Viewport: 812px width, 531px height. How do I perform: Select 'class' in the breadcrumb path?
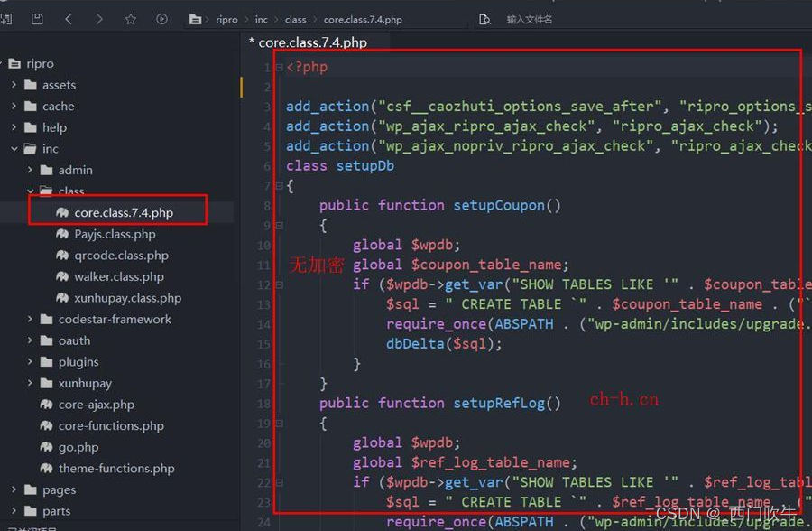pos(295,20)
